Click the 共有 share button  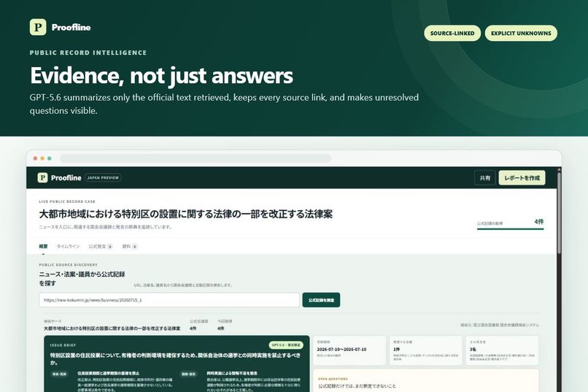pyautogui.click(x=485, y=178)
